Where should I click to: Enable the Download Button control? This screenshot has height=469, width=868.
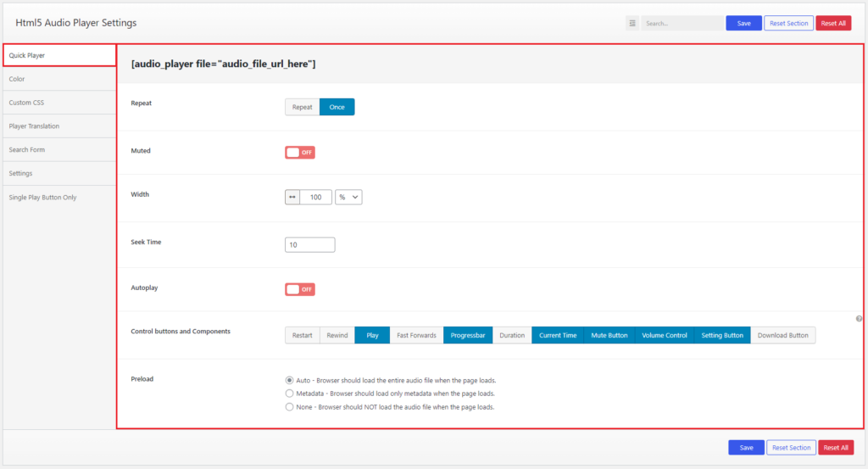tap(782, 335)
